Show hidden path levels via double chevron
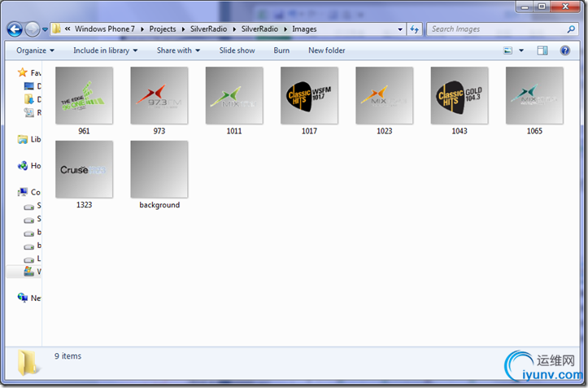This screenshot has height=388, width=588. (x=68, y=29)
